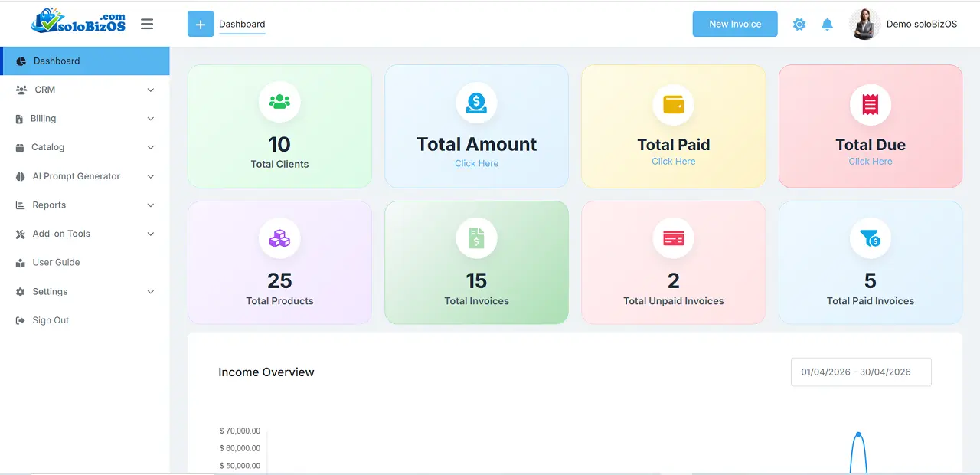Open the AI Prompt Generator menu
Image resolution: width=980 pixels, height=475 pixels.
(85, 176)
